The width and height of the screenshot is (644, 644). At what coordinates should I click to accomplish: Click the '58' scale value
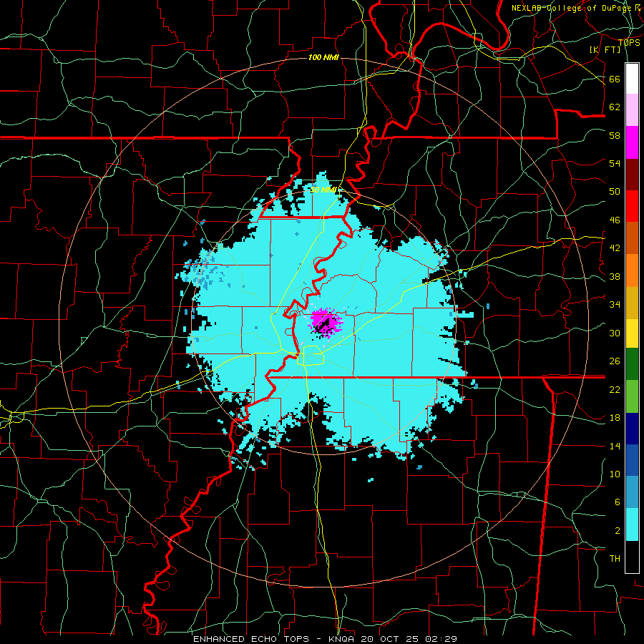[x=615, y=135]
